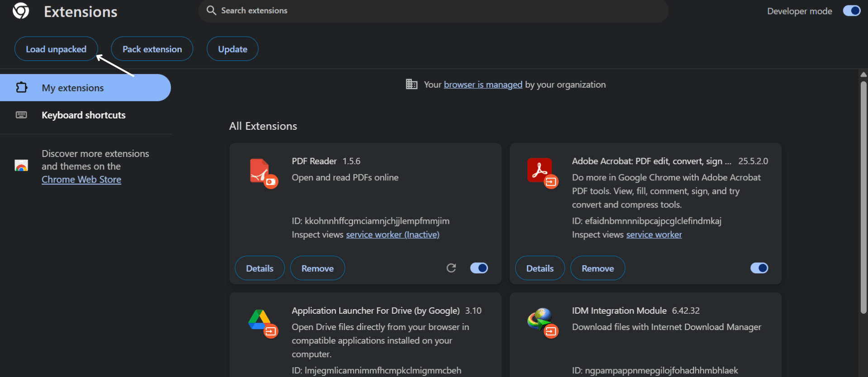868x377 pixels.
Task: Focus the Search extensions field
Action: click(x=433, y=11)
